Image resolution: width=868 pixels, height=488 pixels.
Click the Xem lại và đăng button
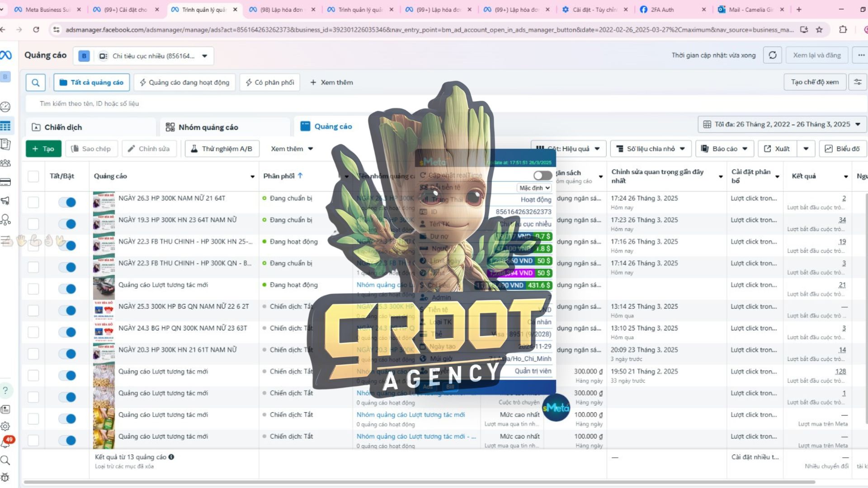[817, 55]
